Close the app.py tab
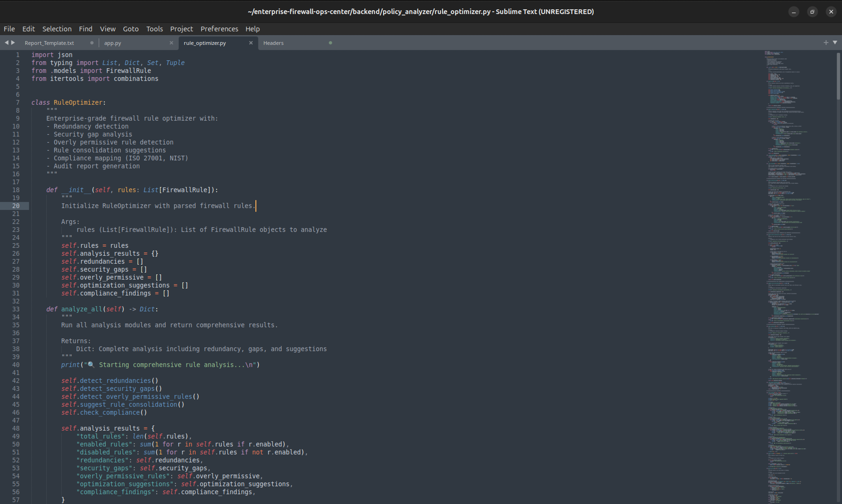 pyautogui.click(x=171, y=43)
